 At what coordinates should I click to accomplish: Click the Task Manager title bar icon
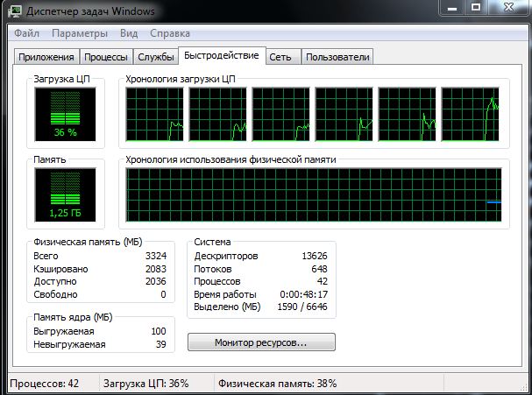pos(15,11)
